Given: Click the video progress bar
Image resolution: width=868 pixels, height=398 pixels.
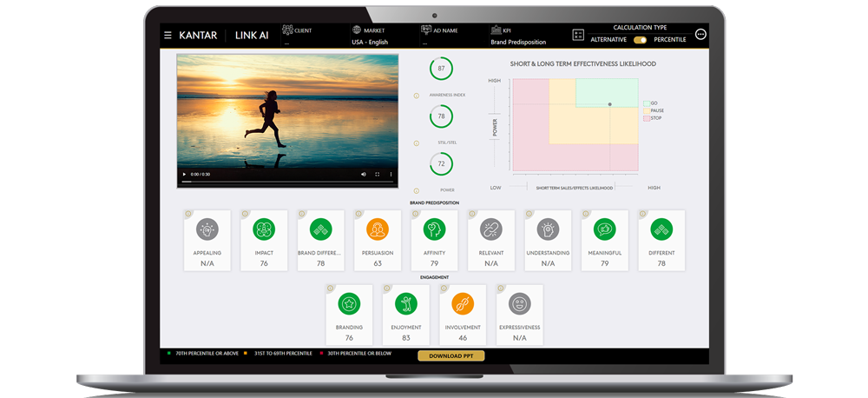Looking at the screenshot, I should pos(288,182).
